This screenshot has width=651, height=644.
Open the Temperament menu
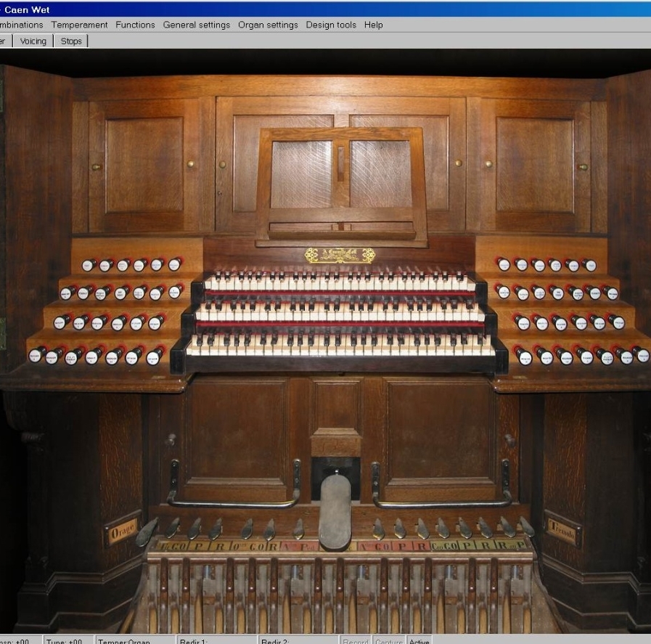click(79, 25)
